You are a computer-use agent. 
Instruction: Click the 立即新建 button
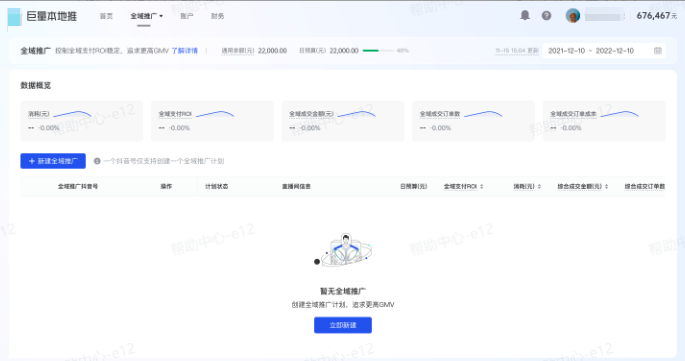pyautogui.click(x=343, y=325)
